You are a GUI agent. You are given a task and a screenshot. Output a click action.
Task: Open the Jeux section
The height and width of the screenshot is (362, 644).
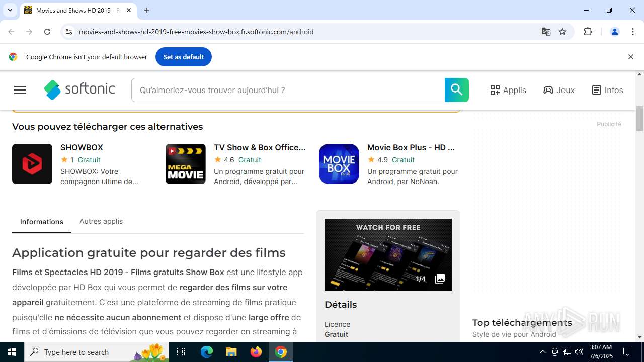559,90
